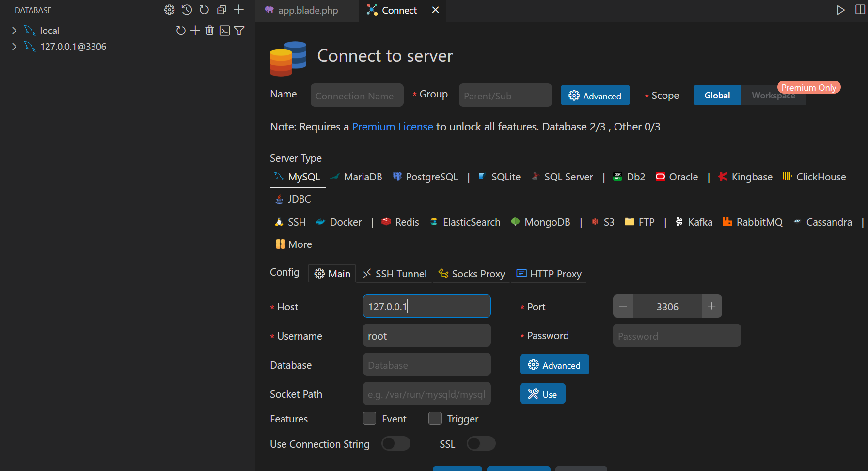The height and width of the screenshot is (471, 868).
Task: Focus the Socket Path field
Action: (x=427, y=394)
